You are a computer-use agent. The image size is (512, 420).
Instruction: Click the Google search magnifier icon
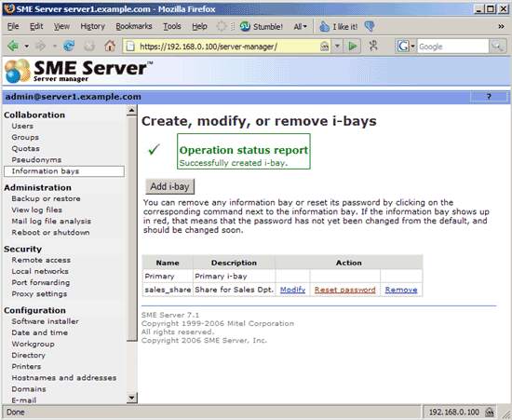497,46
